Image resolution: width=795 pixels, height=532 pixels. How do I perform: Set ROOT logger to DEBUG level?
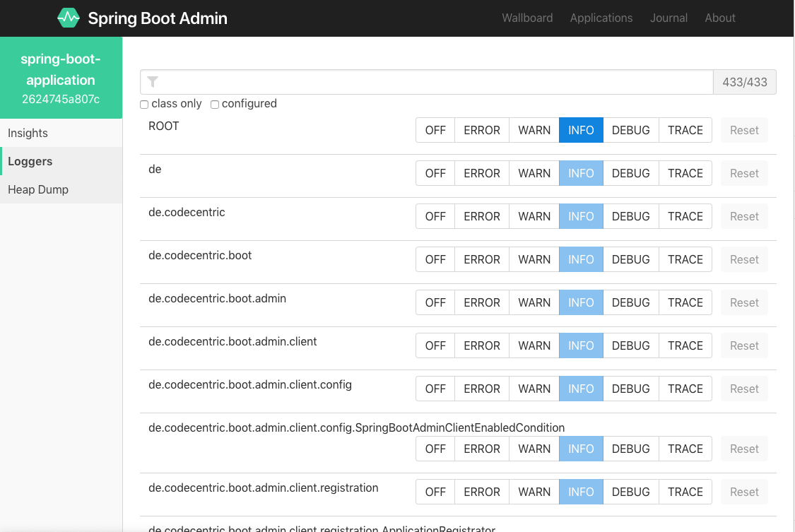click(630, 130)
